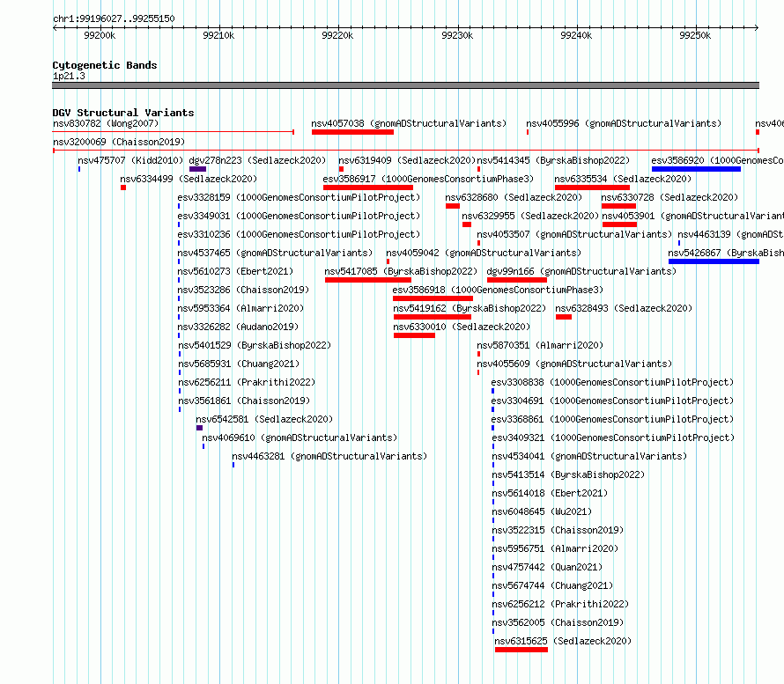Image resolution: width=784 pixels, height=684 pixels.
Task: Click nsv3523286 (Chaisson2019) label
Action: click(243, 290)
